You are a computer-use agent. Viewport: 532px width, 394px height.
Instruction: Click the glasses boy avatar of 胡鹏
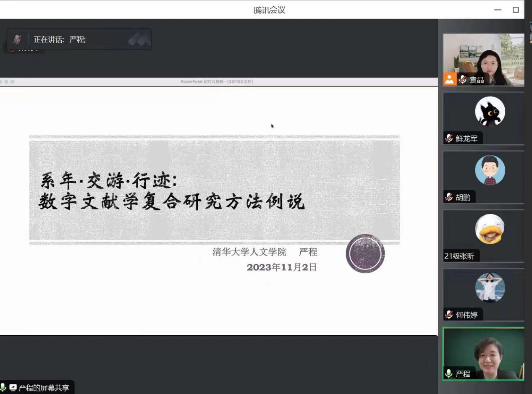pos(490,170)
